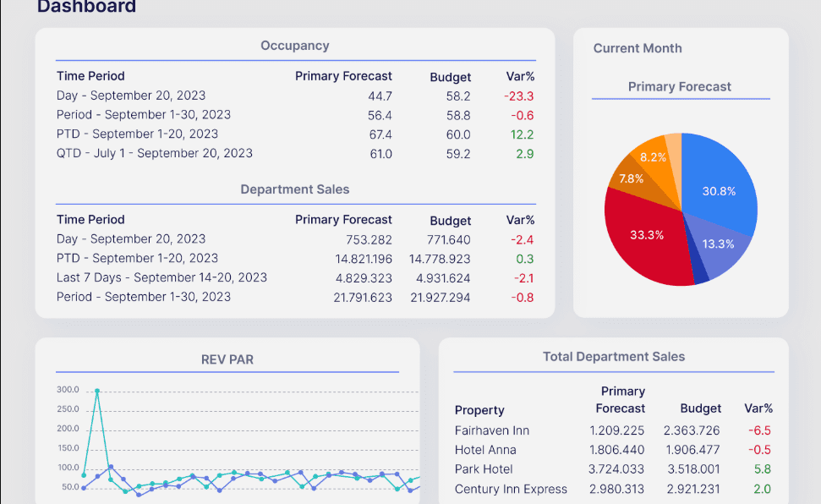Open the Fairhaven Inn property row

coord(492,430)
